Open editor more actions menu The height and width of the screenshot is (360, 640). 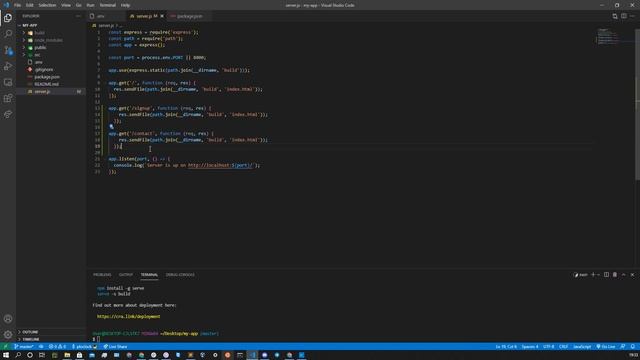click(632, 16)
